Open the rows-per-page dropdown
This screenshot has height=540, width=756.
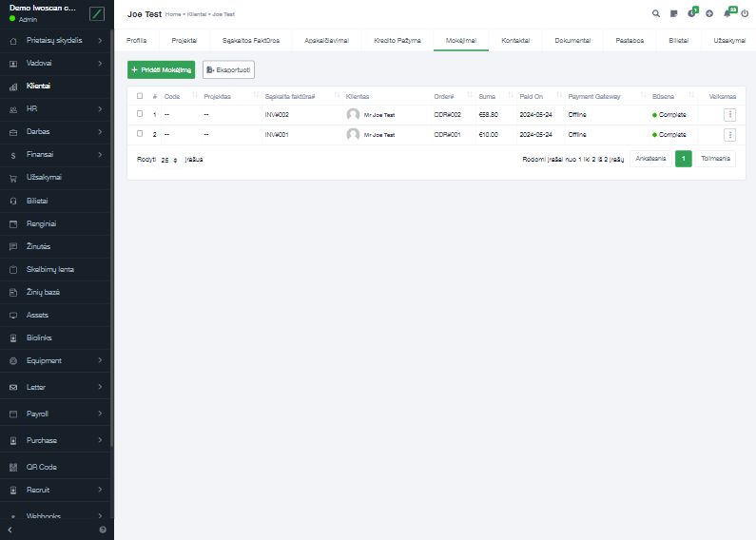click(169, 160)
